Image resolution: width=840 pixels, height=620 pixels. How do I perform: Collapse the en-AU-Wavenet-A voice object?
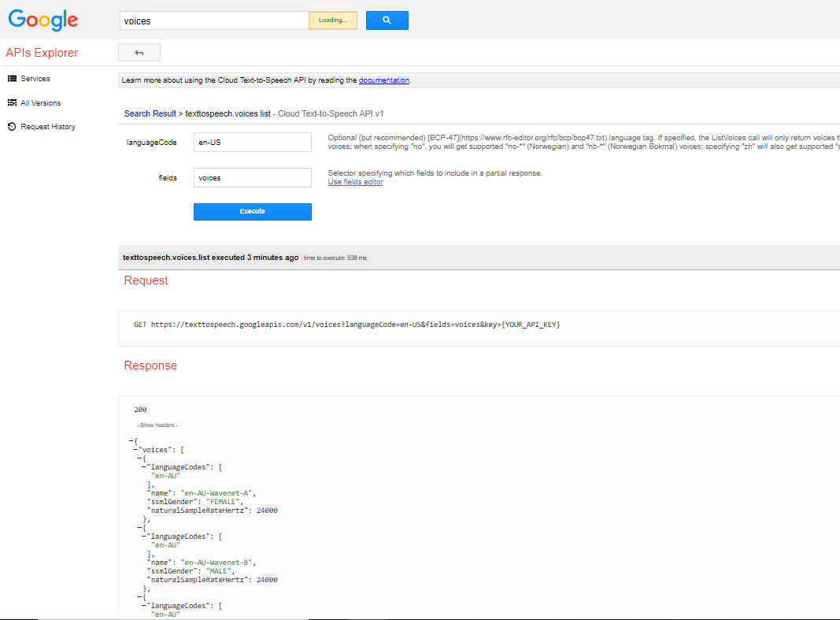point(140,459)
